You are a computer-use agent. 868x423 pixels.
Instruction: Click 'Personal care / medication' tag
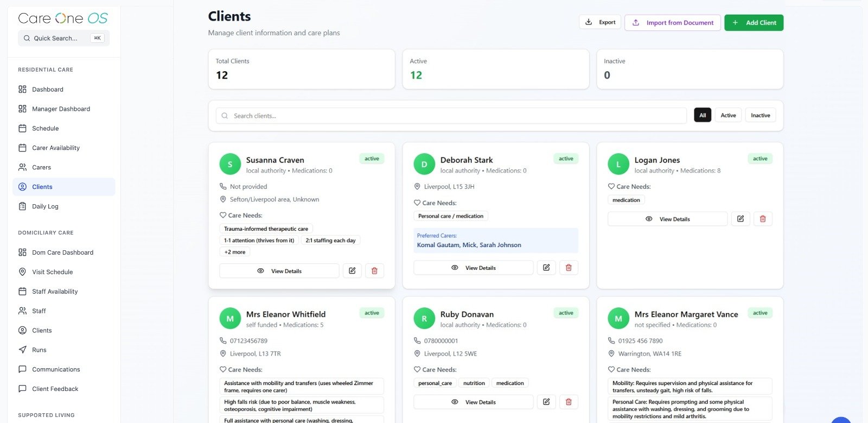click(451, 216)
